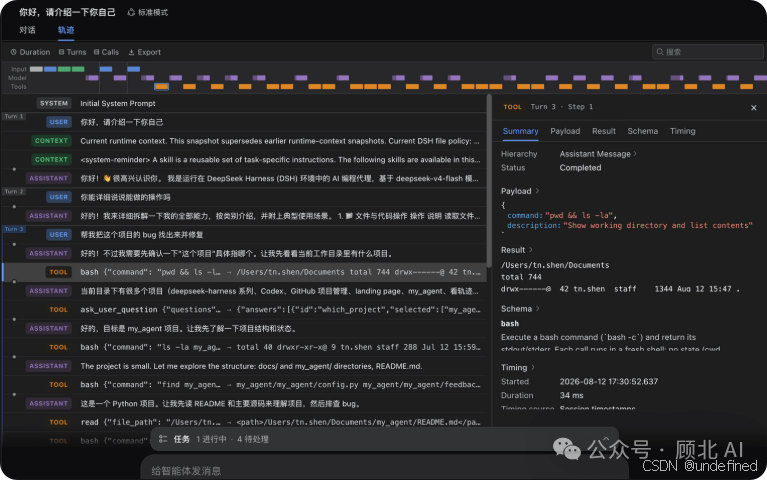Open the Timing tab
This screenshot has height=480, width=767.
(x=682, y=131)
